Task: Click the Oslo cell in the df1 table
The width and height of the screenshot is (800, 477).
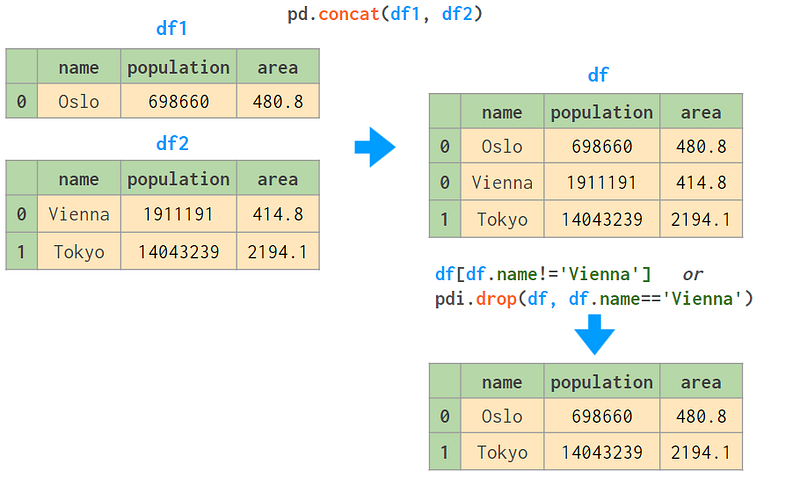Action: click(79, 102)
